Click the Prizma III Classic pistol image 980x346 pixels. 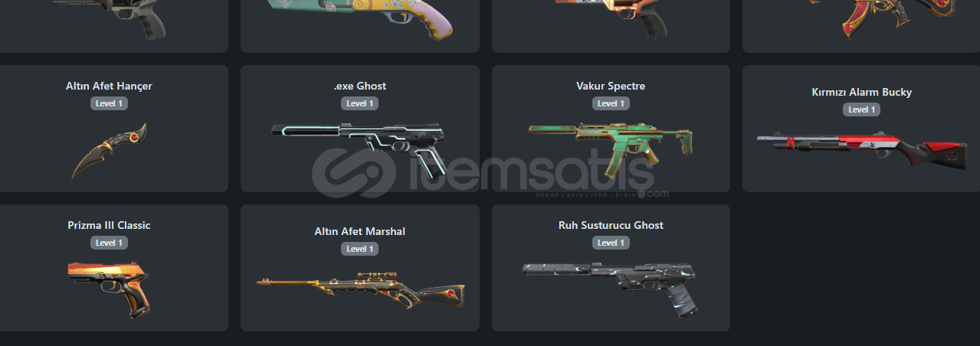point(109,289)
